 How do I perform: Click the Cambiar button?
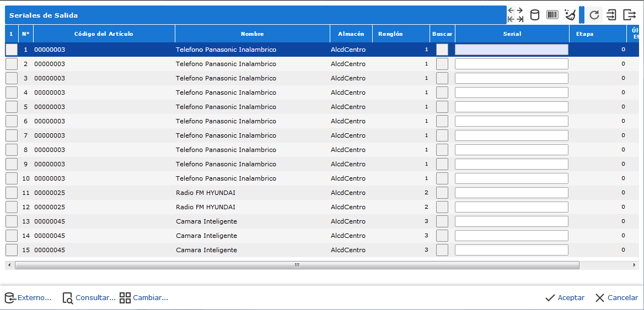click(144, 298)
